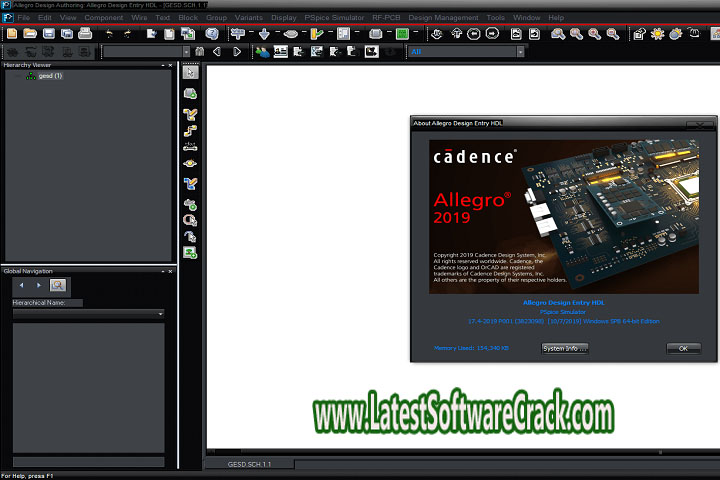This screenshot has height=480, width=720.
Task: Open a file with the folder icon
Action: tap(30, 34)
